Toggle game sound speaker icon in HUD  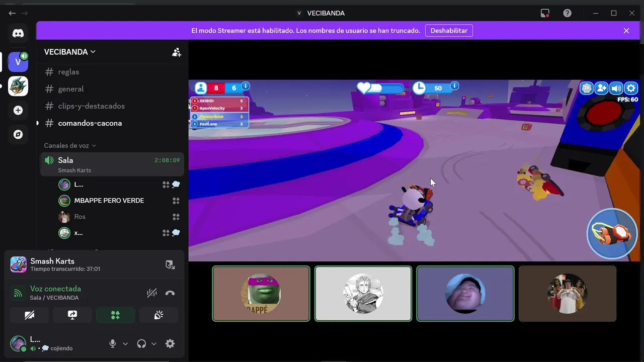[616, 88]
